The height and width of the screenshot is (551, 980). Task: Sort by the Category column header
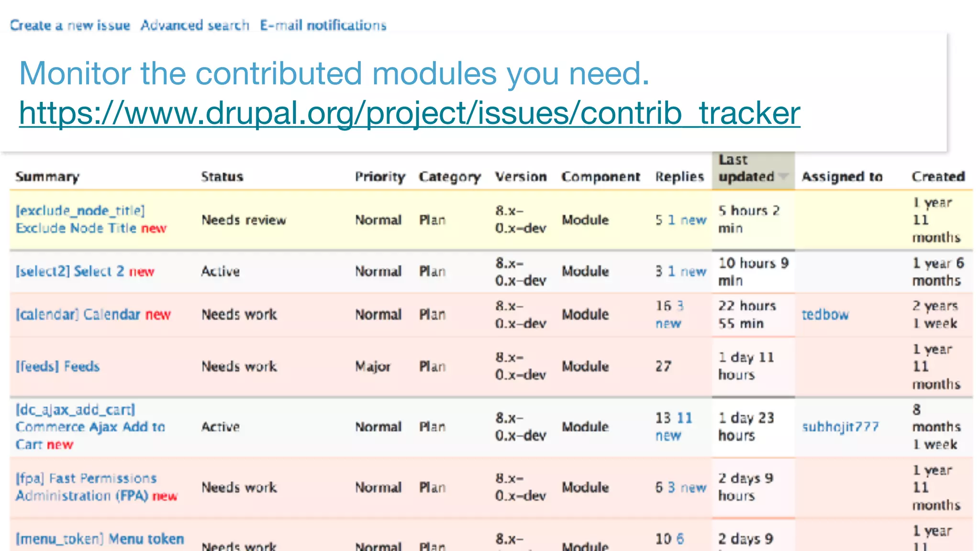[450, 177]
